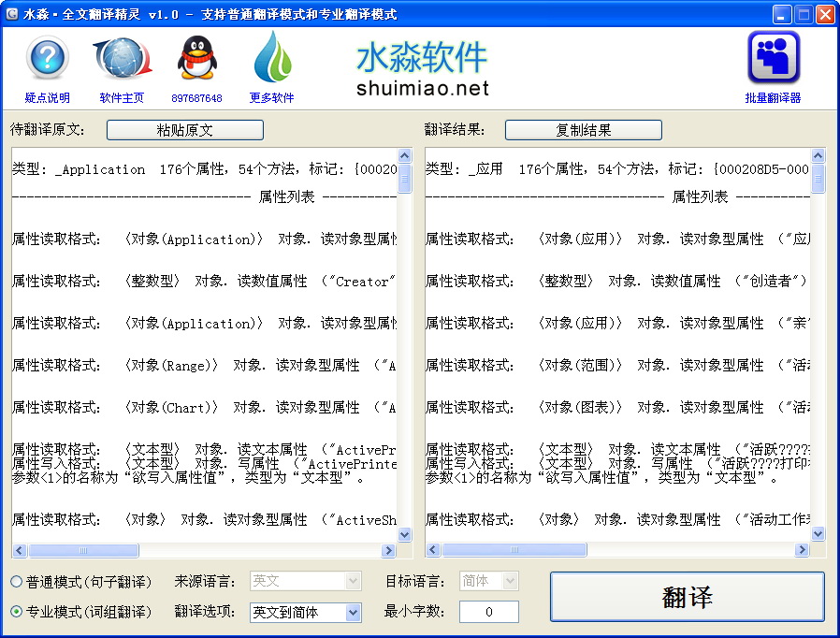The width and height of the screenshot is (840, 638).
Task: Click scroll-down arrow of result pane
Action: pos(818,533)
